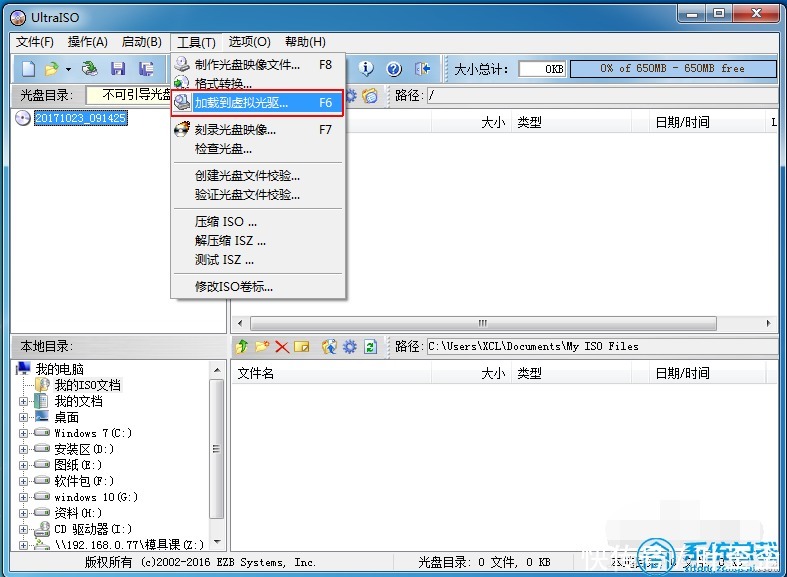Choose 验证光盘文件校验... menu entry
Image resolution: width=787 pixels, height=577 pixels.
click(x=257, y=195)
